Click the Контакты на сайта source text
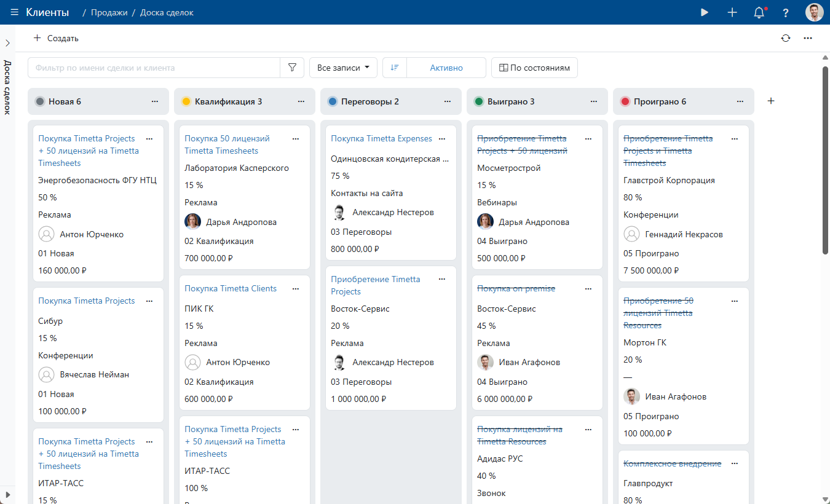830x504 pixels. pyautogui.click(x=366, y=193)
